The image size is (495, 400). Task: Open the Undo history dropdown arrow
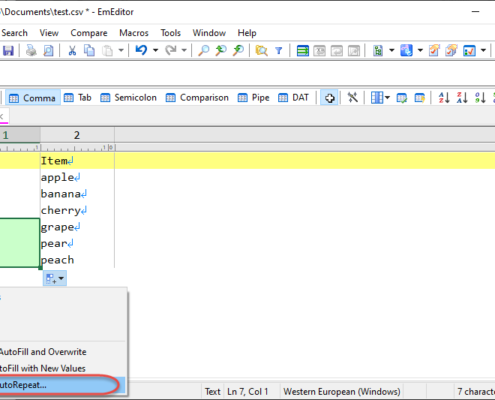click(x=156, y=51)
